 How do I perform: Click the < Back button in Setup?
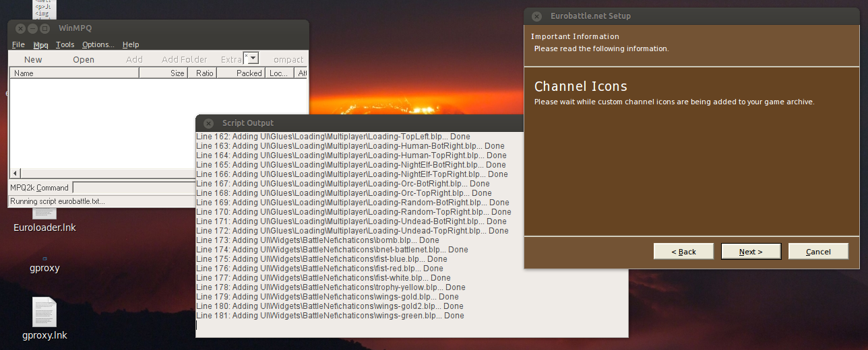(x=683, y=252)
